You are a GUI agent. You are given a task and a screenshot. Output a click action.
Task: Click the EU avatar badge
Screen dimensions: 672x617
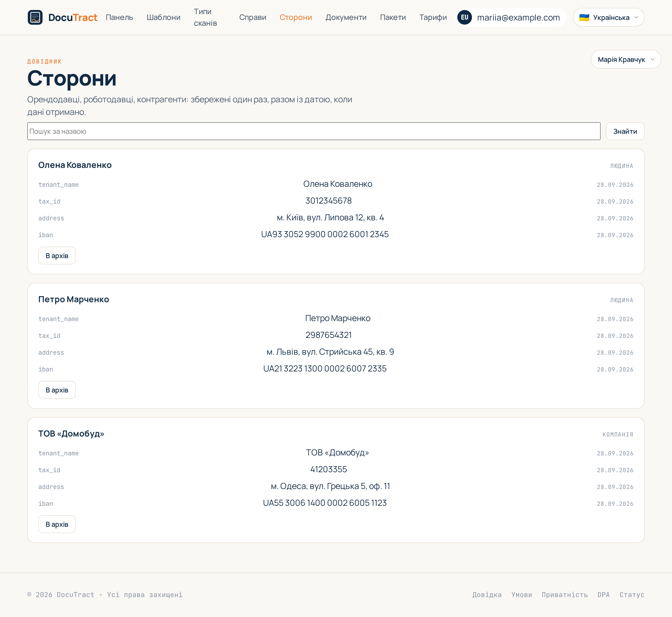point(464,17)
